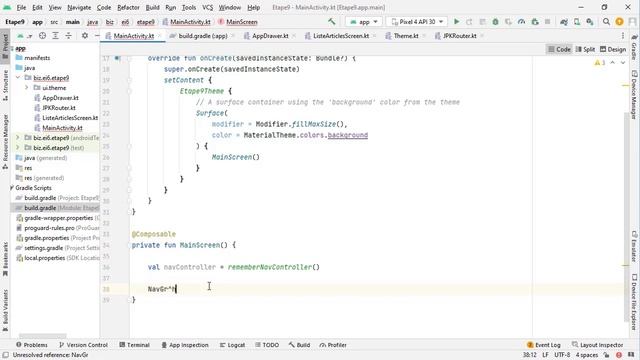The height and width of the screenshot is (360, 640).
Task: Collapse the biz.ei6.etape9 package
Action: click(18, 78)
